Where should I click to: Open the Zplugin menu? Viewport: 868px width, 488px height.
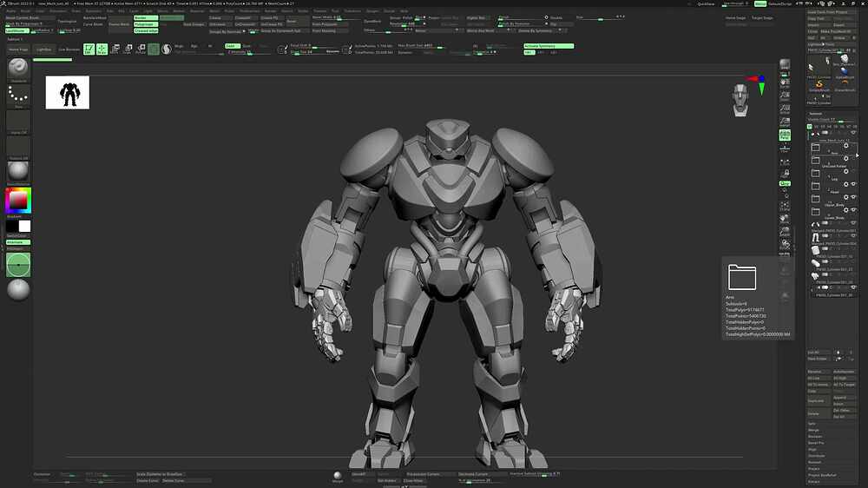(x=372, y=11)
